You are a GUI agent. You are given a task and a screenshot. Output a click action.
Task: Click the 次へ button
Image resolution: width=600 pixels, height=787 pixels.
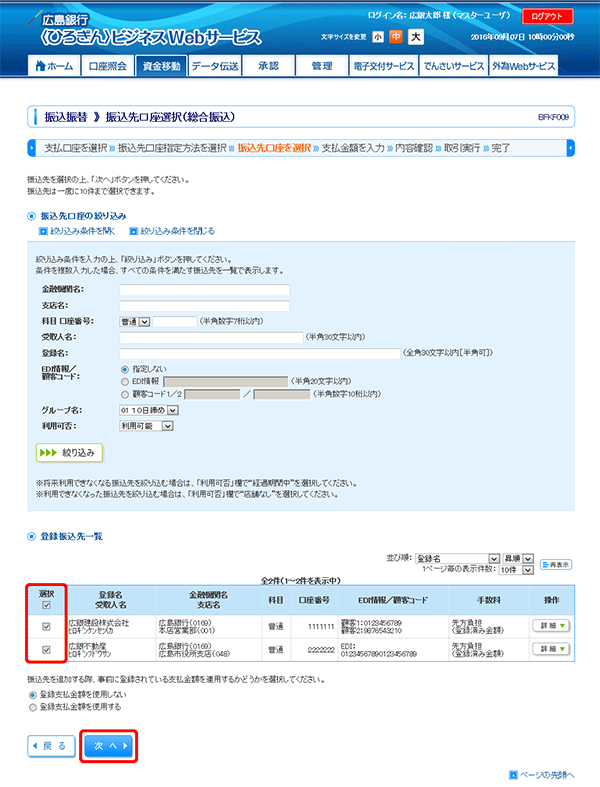(108, 746)
